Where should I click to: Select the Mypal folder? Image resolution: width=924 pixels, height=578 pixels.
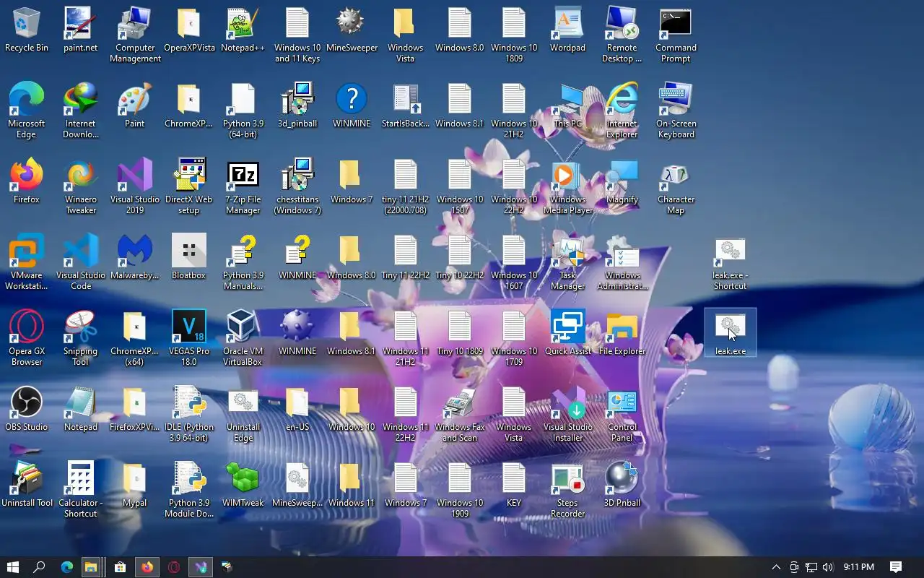point(135,486)
